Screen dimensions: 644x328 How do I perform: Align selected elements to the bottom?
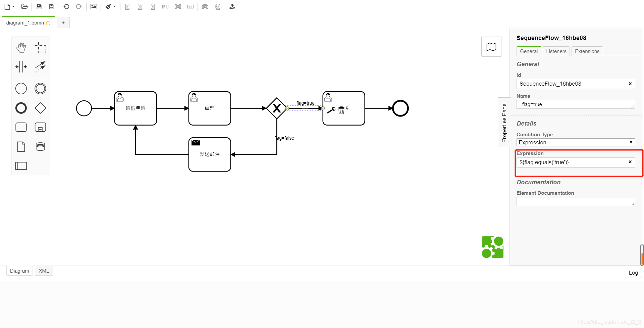point(191,7)
